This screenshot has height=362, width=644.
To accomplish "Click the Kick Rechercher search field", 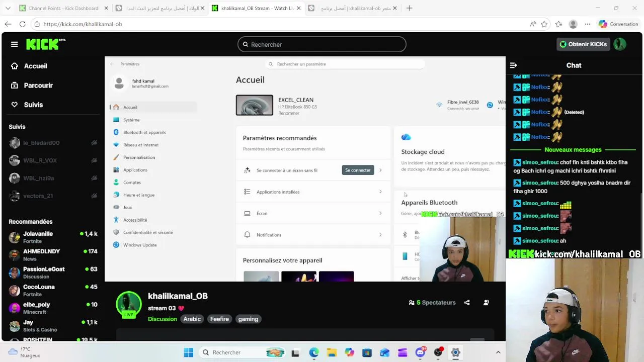I will (x=321, y=44).
